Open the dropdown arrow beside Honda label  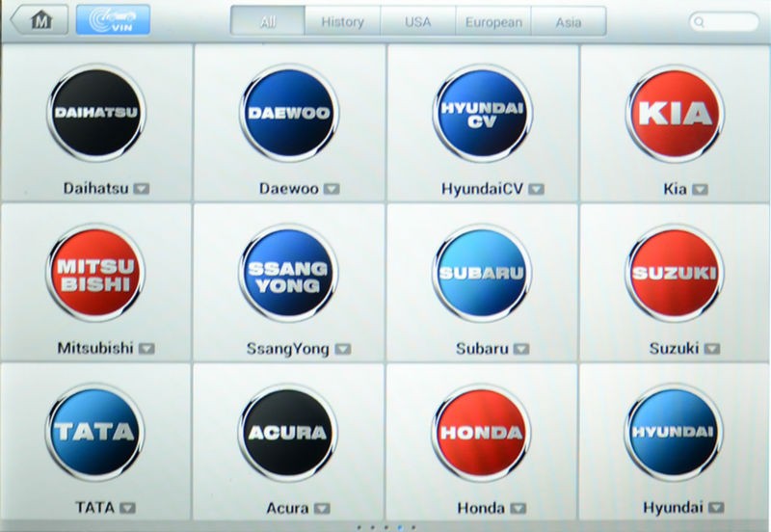click(x=518, y=508)
